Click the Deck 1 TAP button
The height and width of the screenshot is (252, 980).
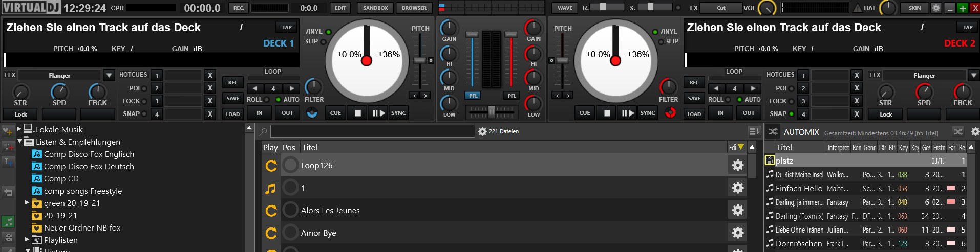287,27
